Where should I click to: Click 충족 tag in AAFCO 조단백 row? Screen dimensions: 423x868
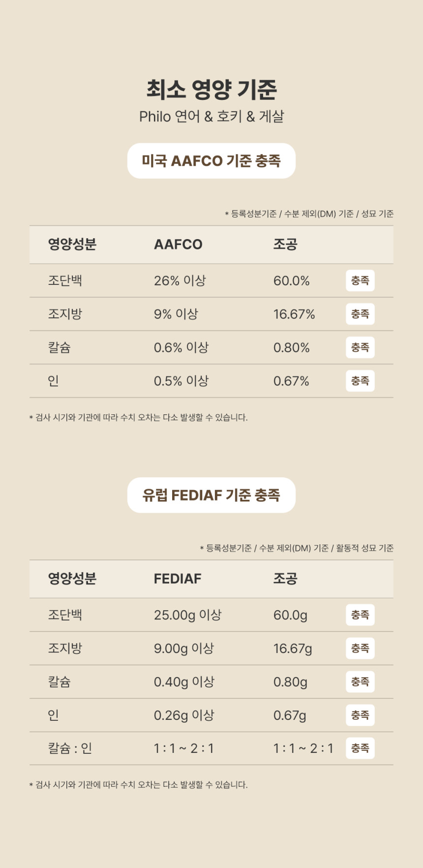[x=360, y=280]
